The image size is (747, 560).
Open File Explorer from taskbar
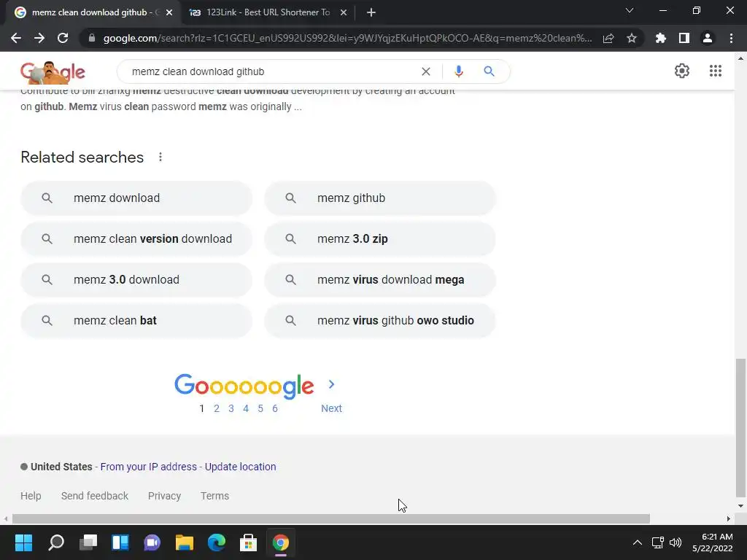[x=185, y=542]
